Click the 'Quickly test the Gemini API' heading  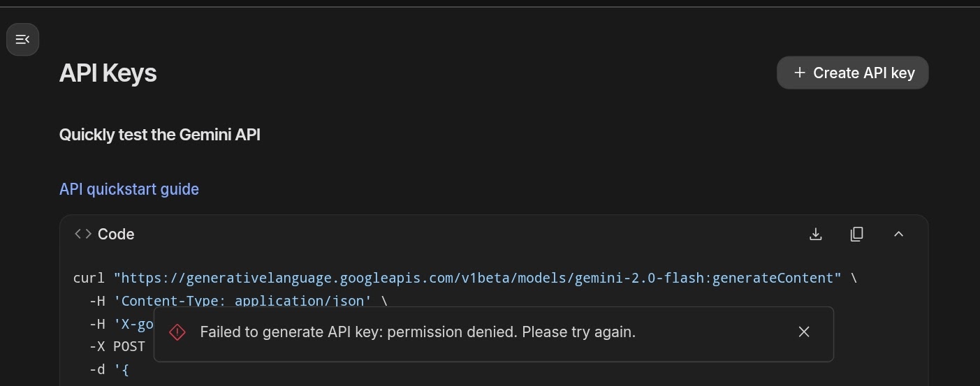tap(160, 135)
